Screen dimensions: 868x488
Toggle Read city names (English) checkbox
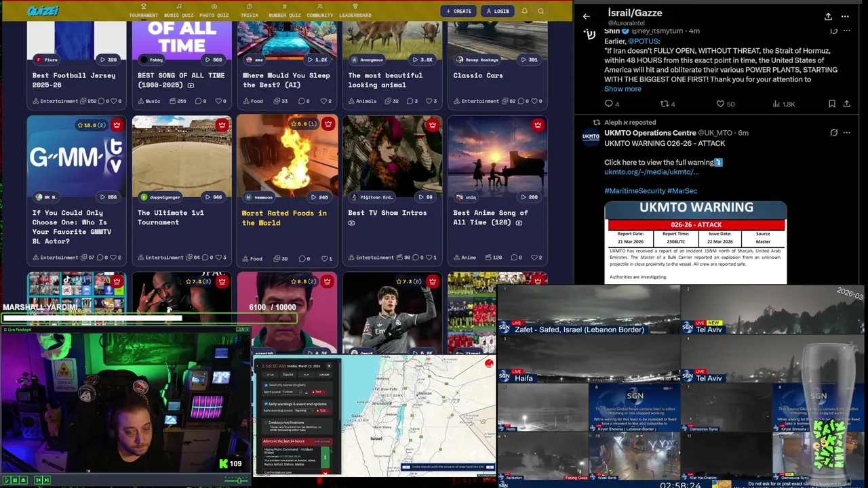(x=266, y=385)
